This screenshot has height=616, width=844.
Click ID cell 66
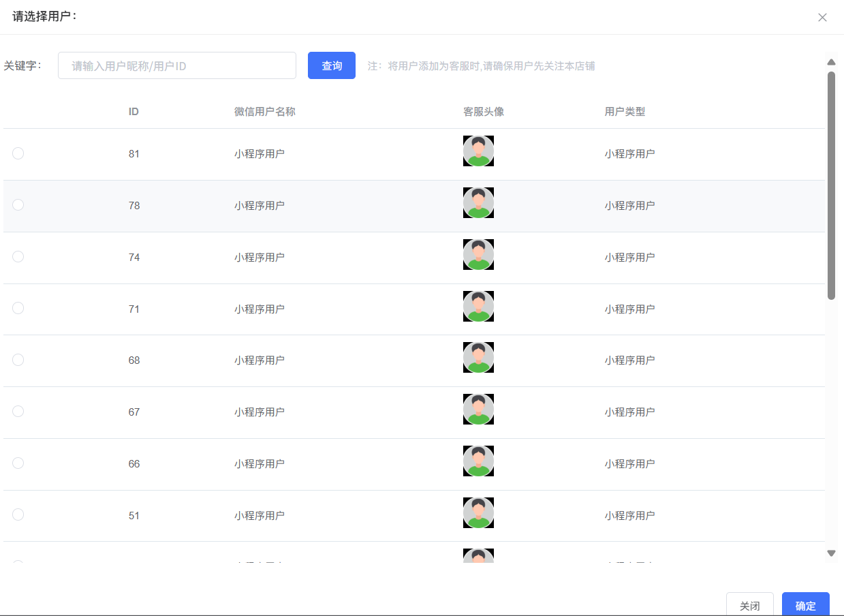click(x=134, y=464)
